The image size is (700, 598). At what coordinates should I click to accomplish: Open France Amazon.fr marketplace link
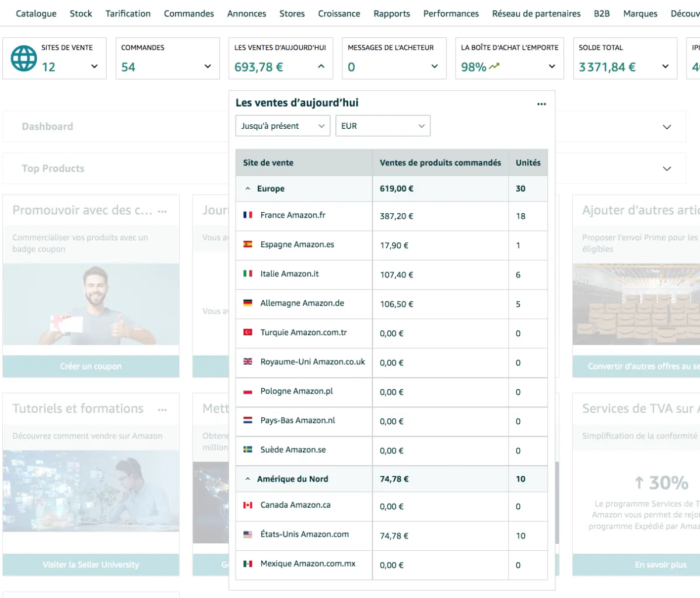tap(293, 215)
